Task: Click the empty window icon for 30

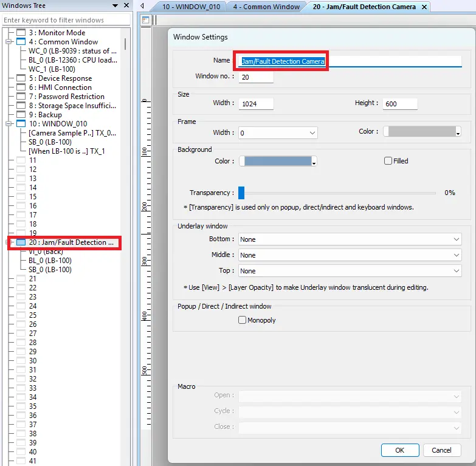Action: point(21,360)
